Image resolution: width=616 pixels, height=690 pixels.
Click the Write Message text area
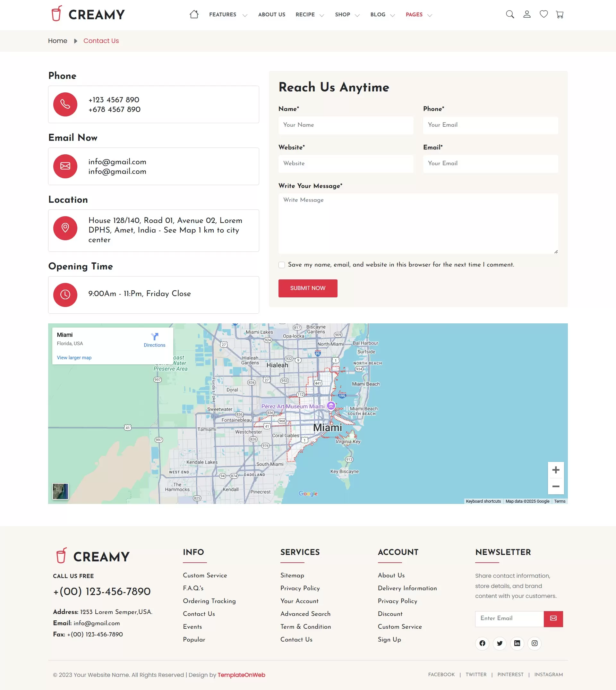418,223
